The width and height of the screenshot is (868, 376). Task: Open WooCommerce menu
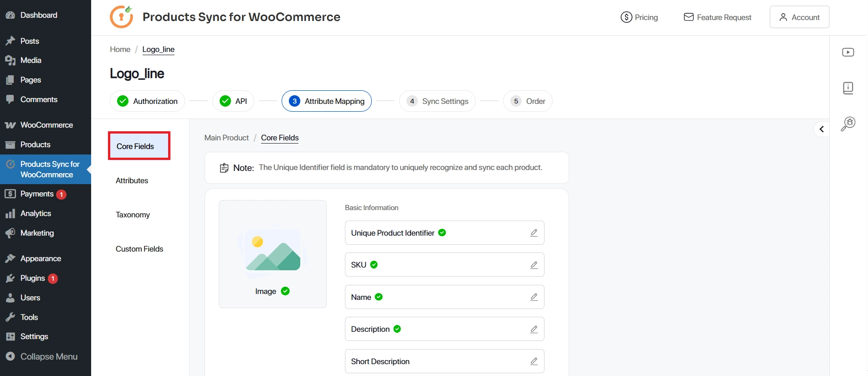tap(46, 125)
